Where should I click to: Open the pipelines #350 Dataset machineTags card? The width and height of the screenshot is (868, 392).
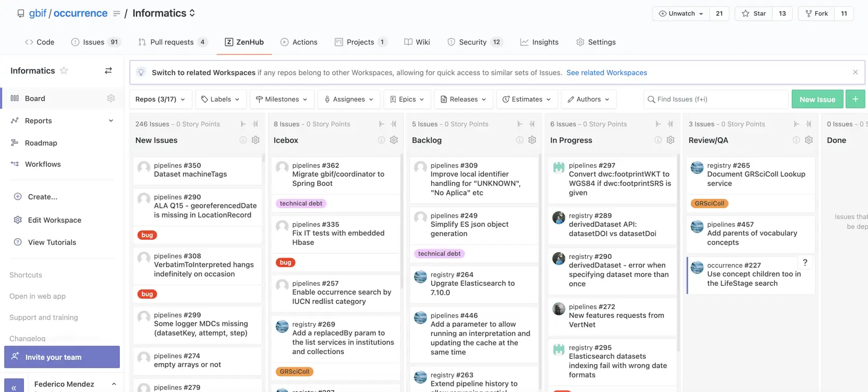click(197, 170)
